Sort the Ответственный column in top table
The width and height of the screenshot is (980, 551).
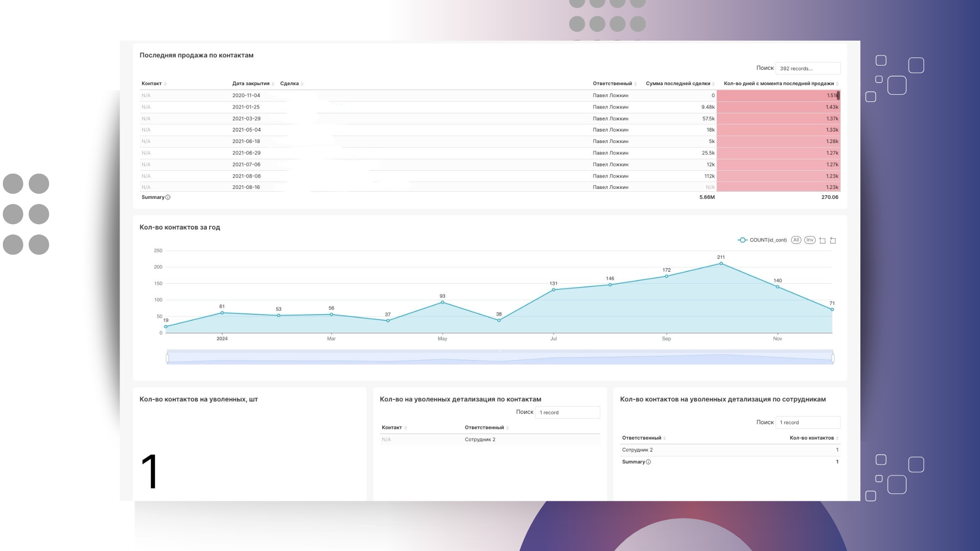tap(612, 84)
